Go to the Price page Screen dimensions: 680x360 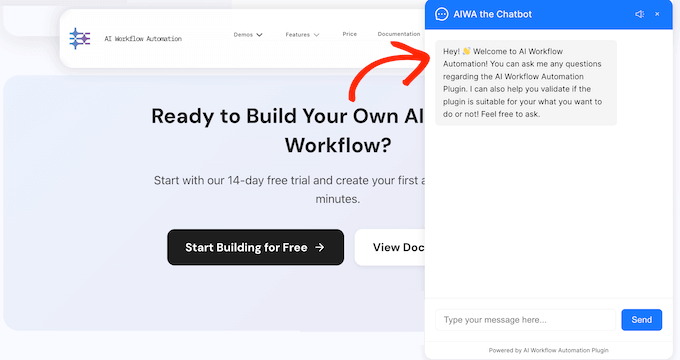350,34
